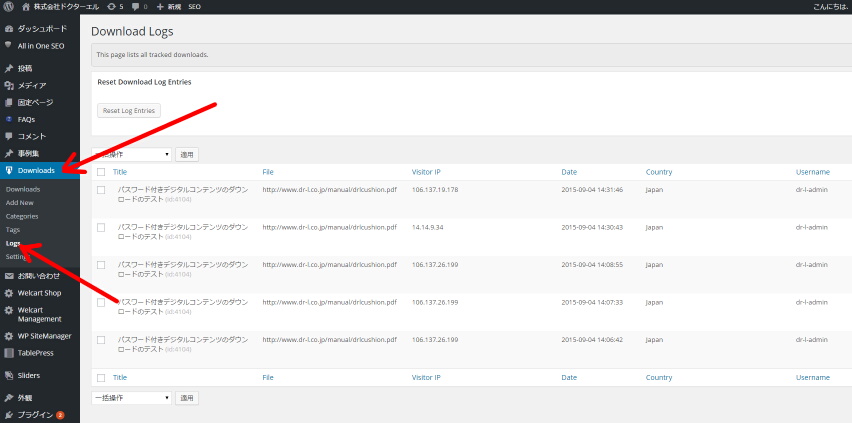Open Add New under Downloads
The height and width of the screenshot is (423, 852).
(20, 202)
